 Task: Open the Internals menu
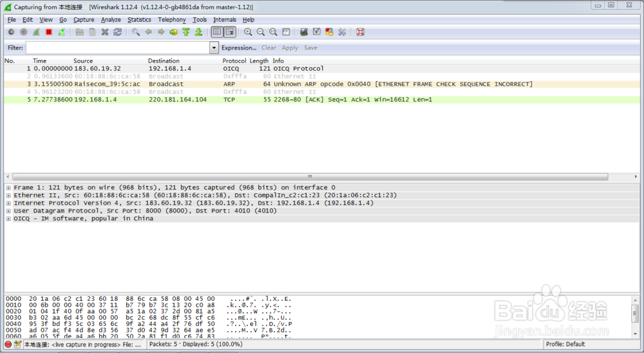pyautogui.click(x=225, y=20)
